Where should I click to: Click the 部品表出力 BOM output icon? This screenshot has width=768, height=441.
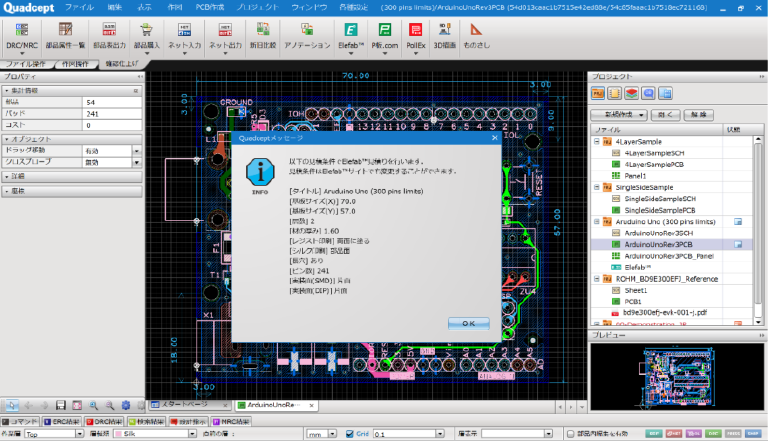point(109,36)
